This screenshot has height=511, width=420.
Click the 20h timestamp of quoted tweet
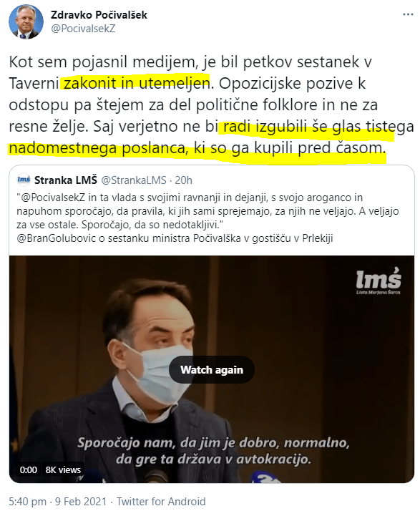click(x=183, y=180)
